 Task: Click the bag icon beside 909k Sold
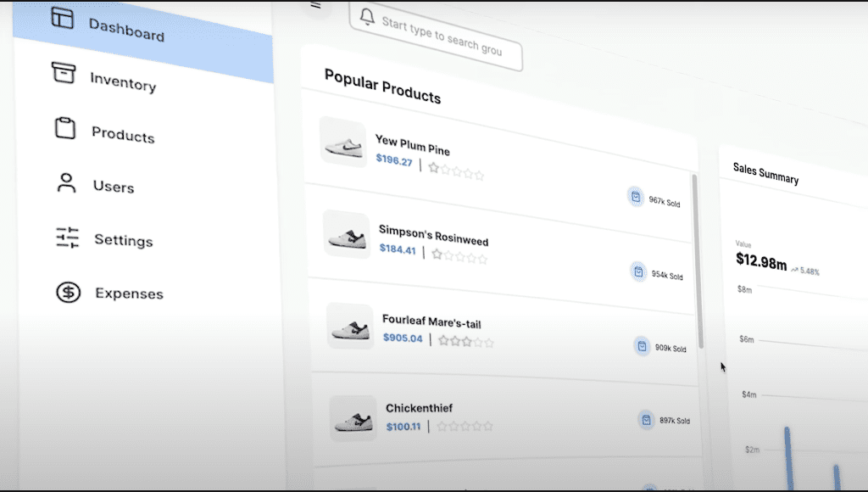[642, 346]
